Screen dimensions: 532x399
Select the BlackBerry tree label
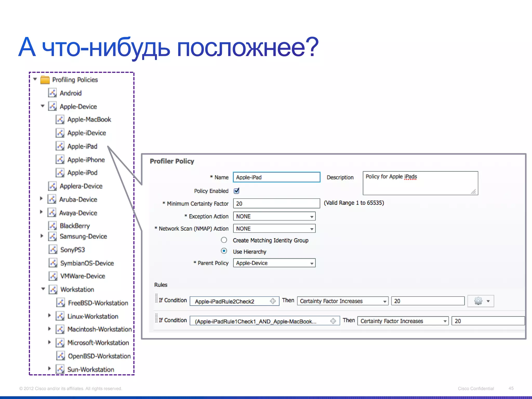tap(75, 226)
